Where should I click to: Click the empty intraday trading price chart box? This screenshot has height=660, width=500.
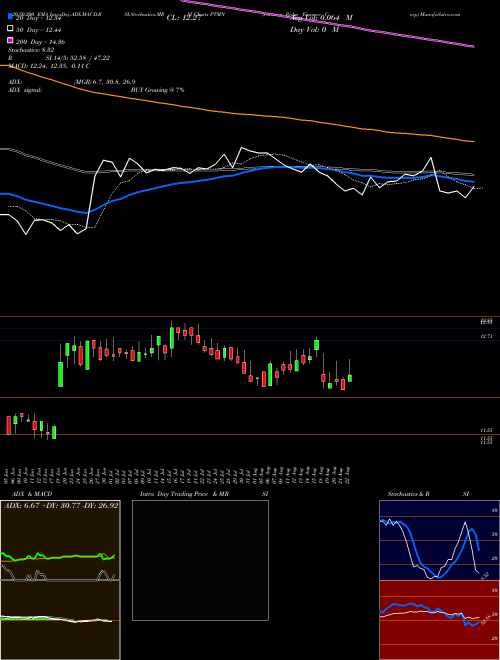click(200, 560)
